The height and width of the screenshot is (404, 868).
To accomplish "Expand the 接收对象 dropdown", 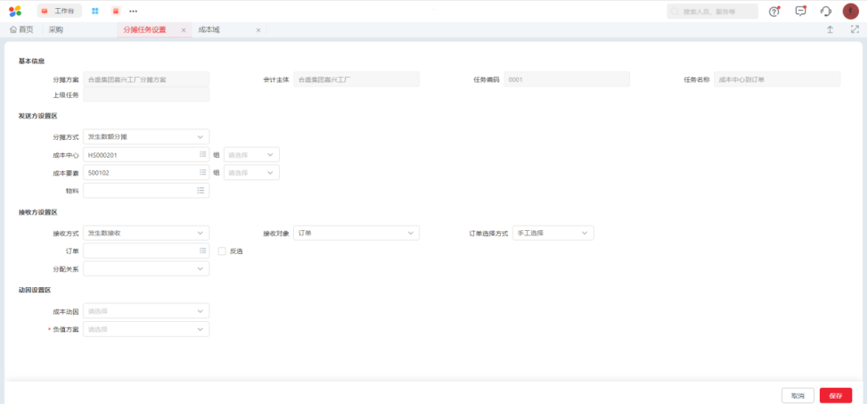I will click(356, 233).
